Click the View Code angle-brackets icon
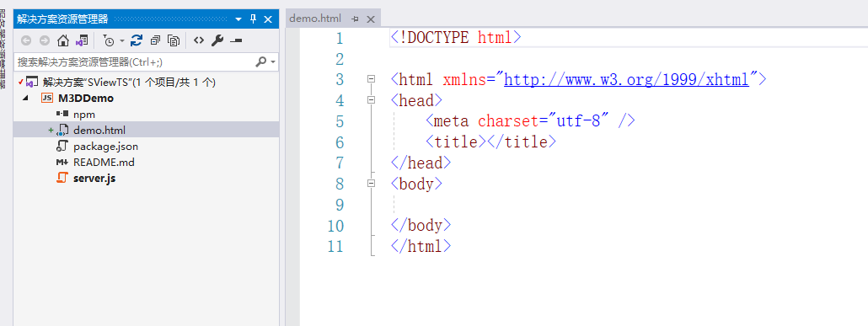The width and height of the screenshot is (868, 326). point(199,40)
